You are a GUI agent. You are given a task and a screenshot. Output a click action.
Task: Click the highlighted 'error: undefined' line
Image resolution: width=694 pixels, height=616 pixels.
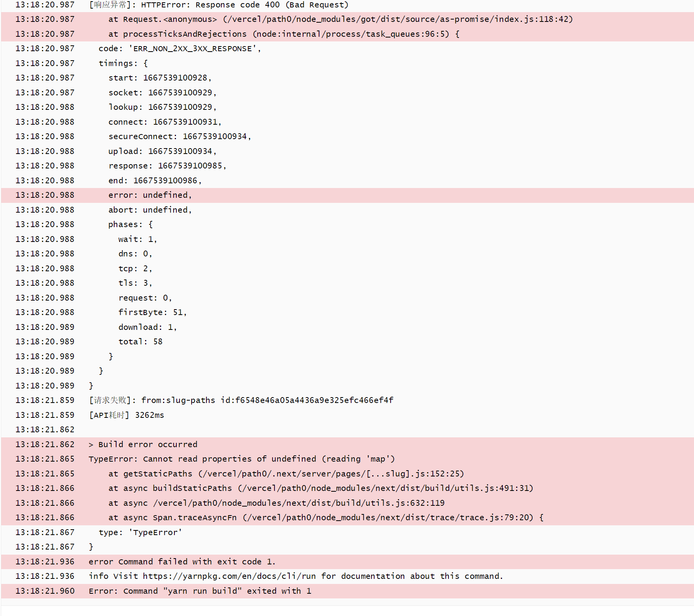pos(150,195)
